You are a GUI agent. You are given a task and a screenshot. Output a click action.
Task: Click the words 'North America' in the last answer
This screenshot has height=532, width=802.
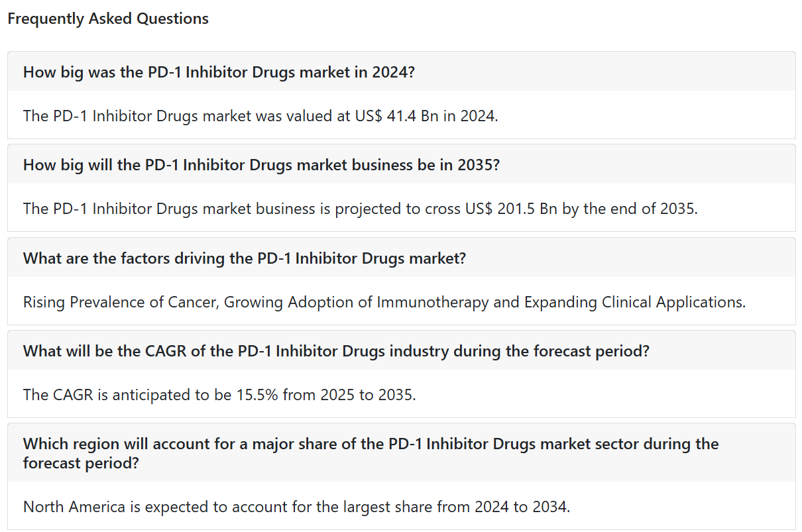tap(74, 507)
